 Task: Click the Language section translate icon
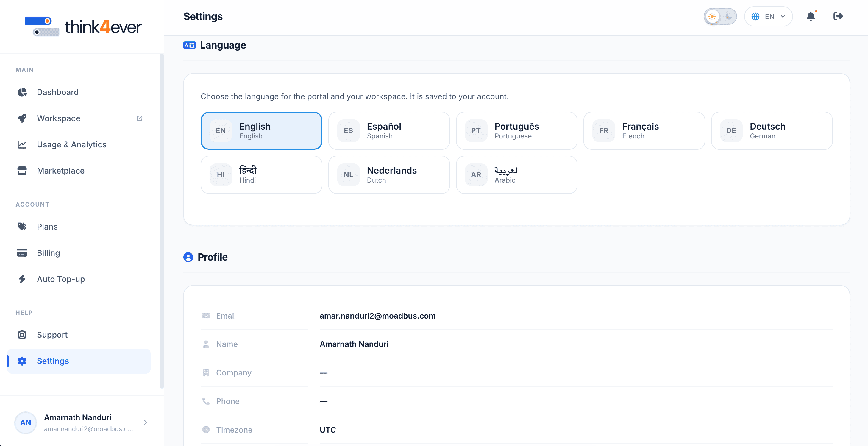point(189,45)
